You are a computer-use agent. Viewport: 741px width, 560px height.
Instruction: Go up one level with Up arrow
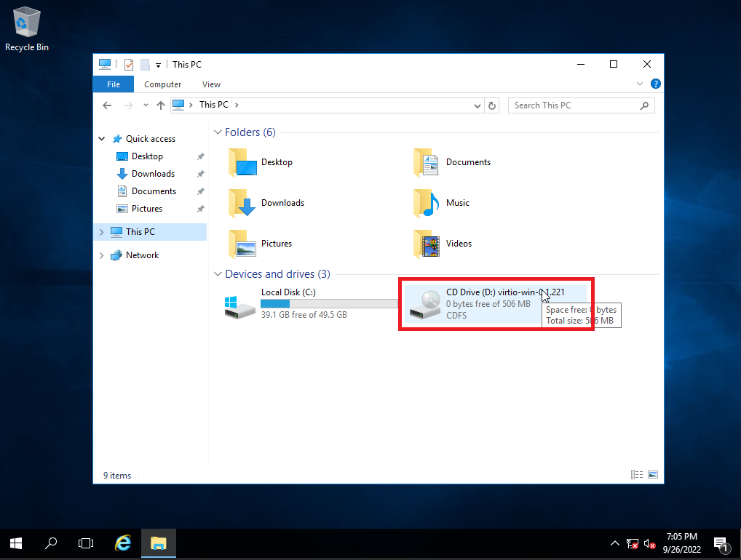click(x=161, y=105)
